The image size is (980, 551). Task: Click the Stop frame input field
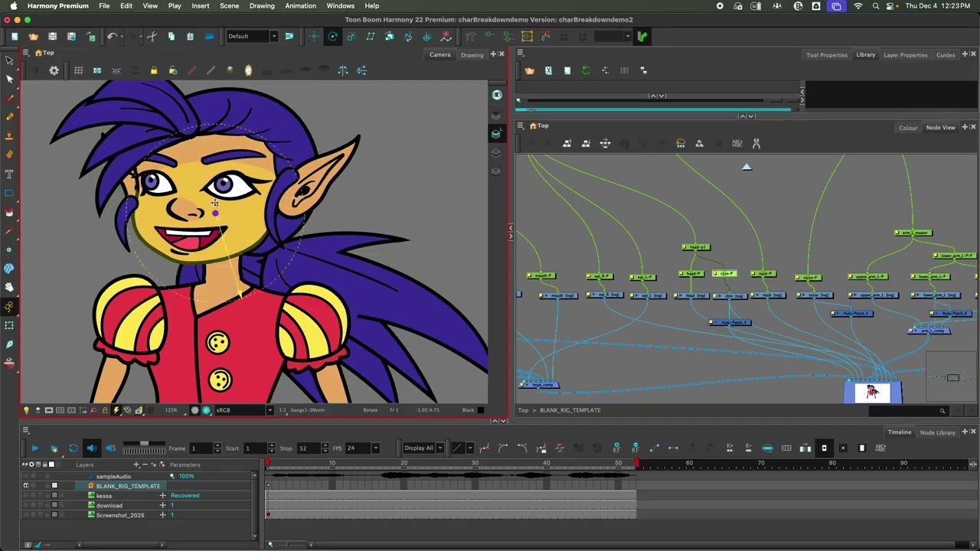[309, 448]
